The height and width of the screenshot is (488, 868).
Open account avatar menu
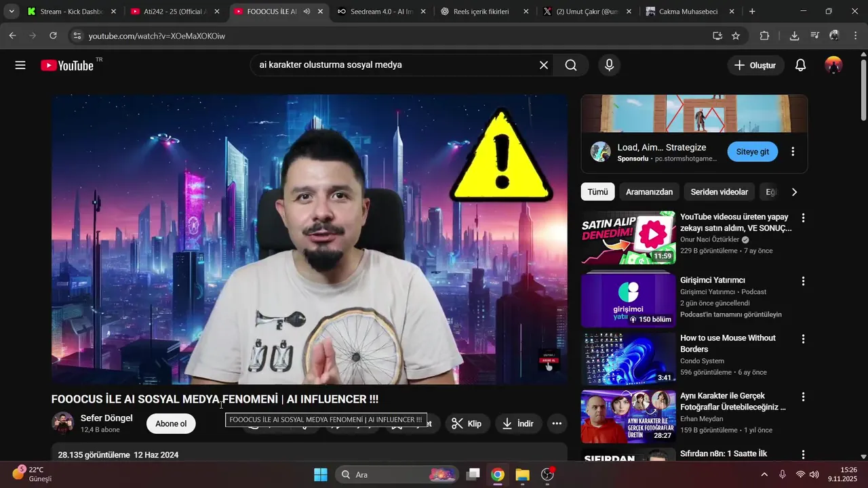coord(833,65)
